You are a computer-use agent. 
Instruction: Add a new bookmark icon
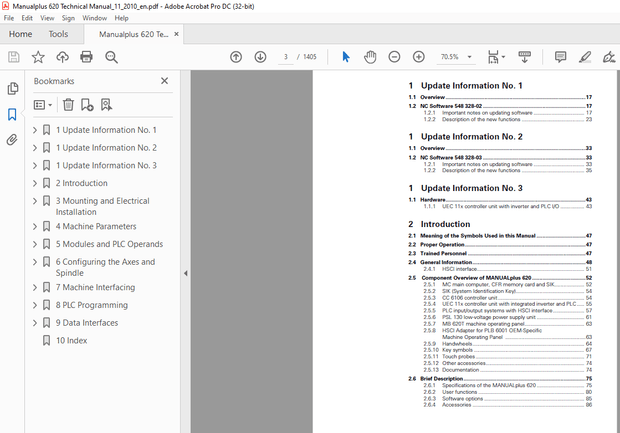tap(87, 105)
